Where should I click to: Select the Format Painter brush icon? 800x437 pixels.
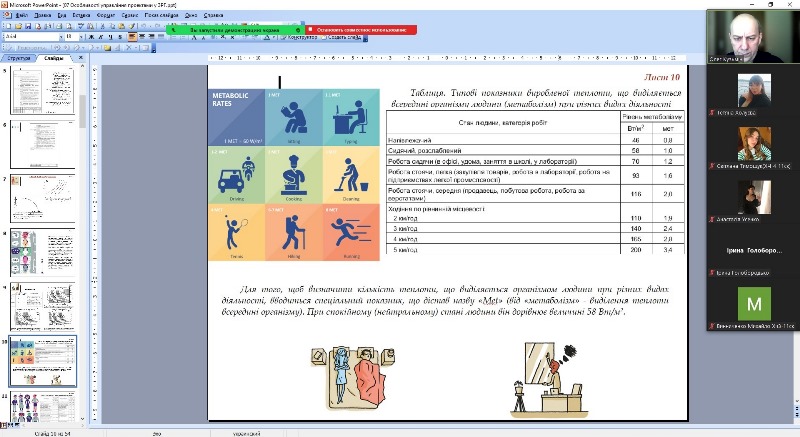pos(132,26)
